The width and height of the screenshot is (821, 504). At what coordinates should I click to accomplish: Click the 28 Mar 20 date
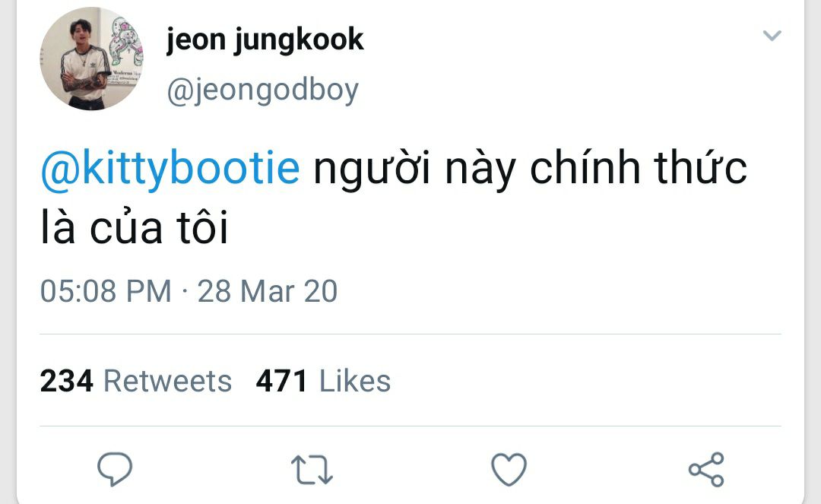point(267,291)
